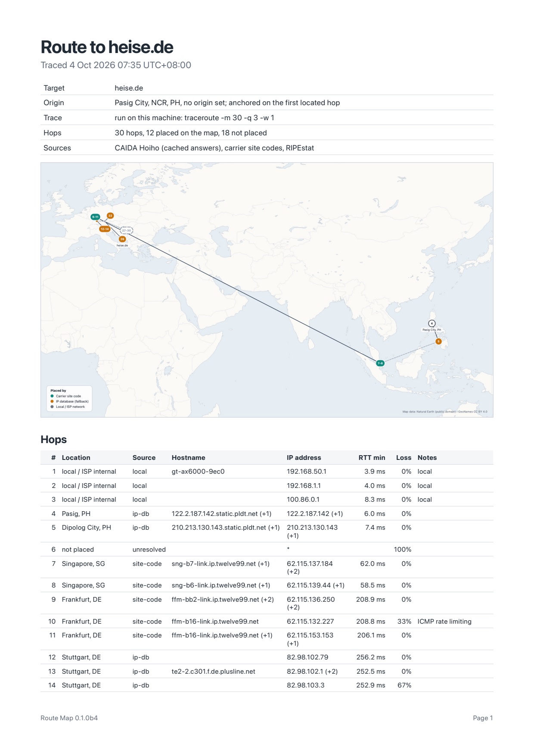
Task: Click hostname 122.2.187.142.static.pldt.net
Action: coord(214,514)
